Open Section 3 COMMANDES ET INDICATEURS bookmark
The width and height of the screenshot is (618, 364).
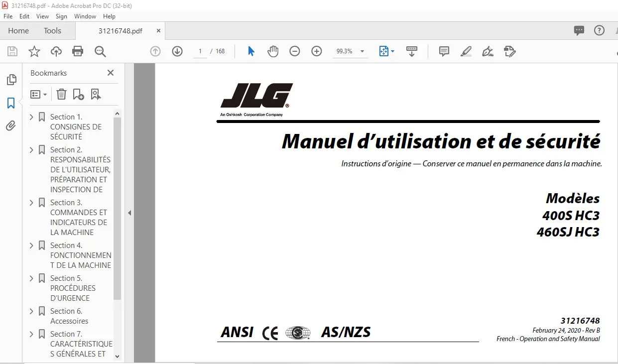coord(79,217)
